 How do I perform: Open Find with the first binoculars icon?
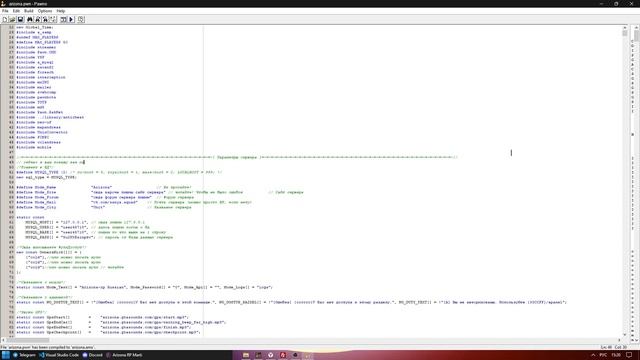[30, 19]
